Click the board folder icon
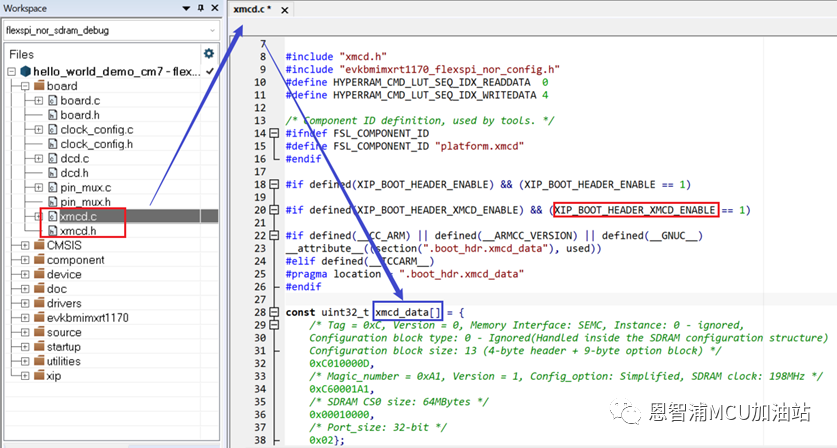Image resolution: width=837 pixels, height=448 pixels. (x=39, y=85)
